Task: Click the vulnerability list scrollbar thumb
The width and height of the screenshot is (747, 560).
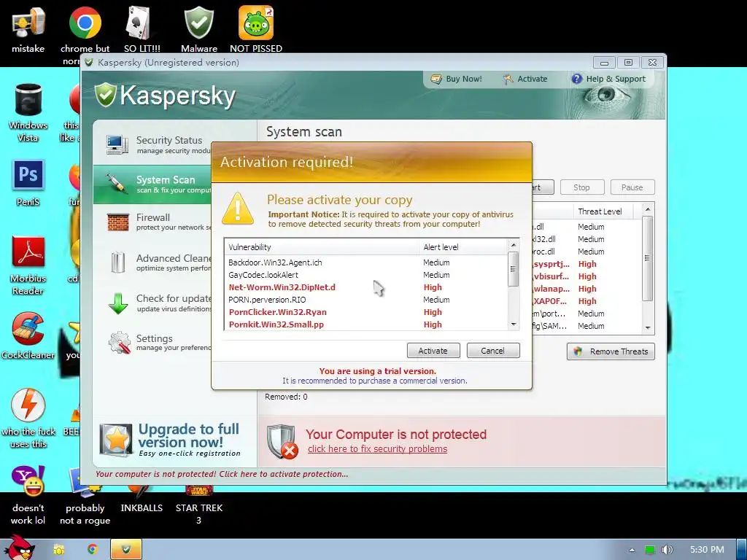Action: tap(513, 269)
